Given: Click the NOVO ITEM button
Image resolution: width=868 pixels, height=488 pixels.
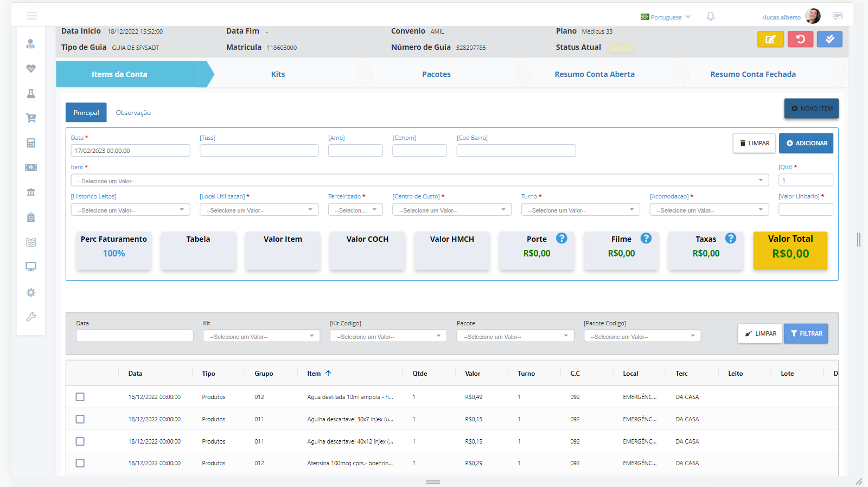Looking at the screenshot, I should pyautogui.click(x=811, y=108).
